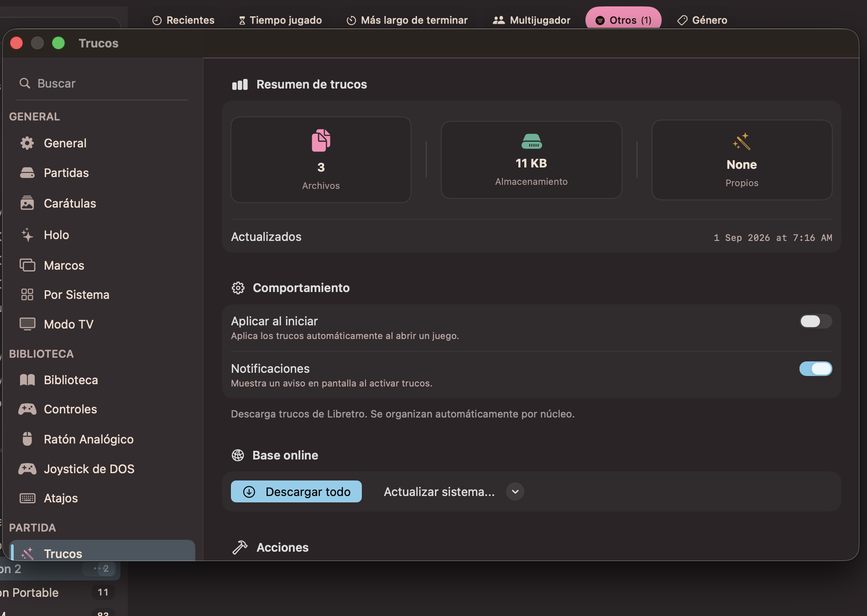Open Ratón Analógico mouse icon
The image size is (867, 616).
click(27, 439)
